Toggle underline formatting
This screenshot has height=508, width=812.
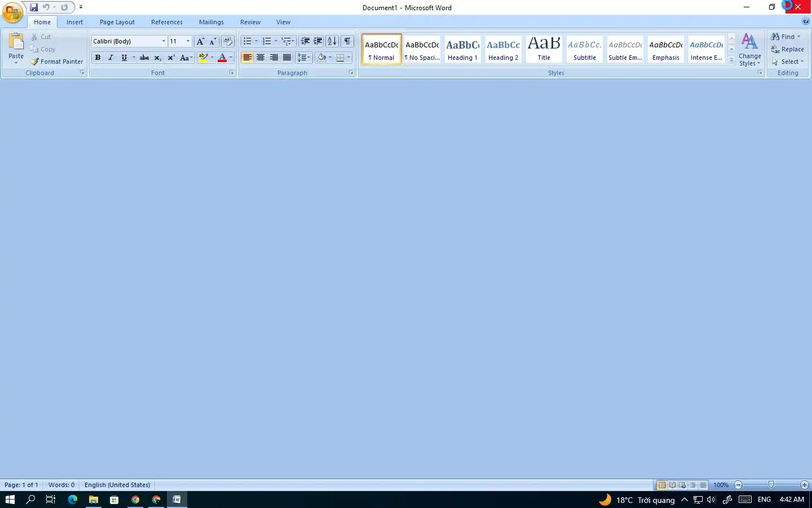[x=124, y=58]
